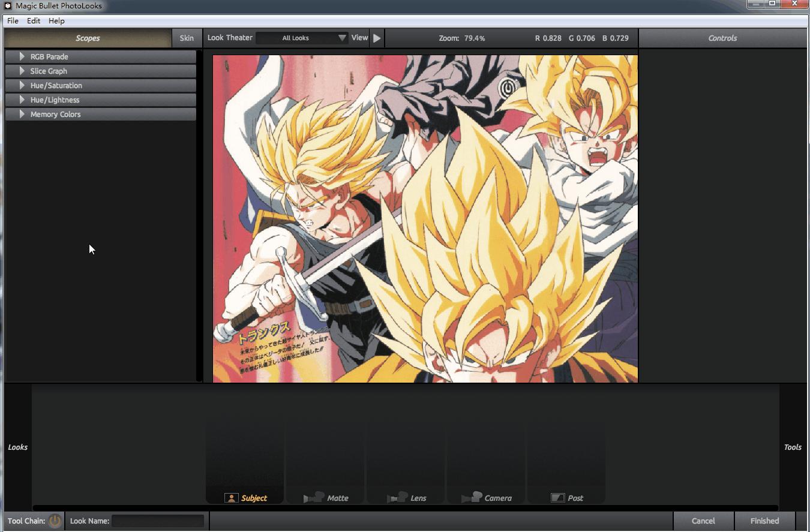This screenshot has height=532, width=810.
Task: Open the Edit menu
Action: (x=34, y=20)
